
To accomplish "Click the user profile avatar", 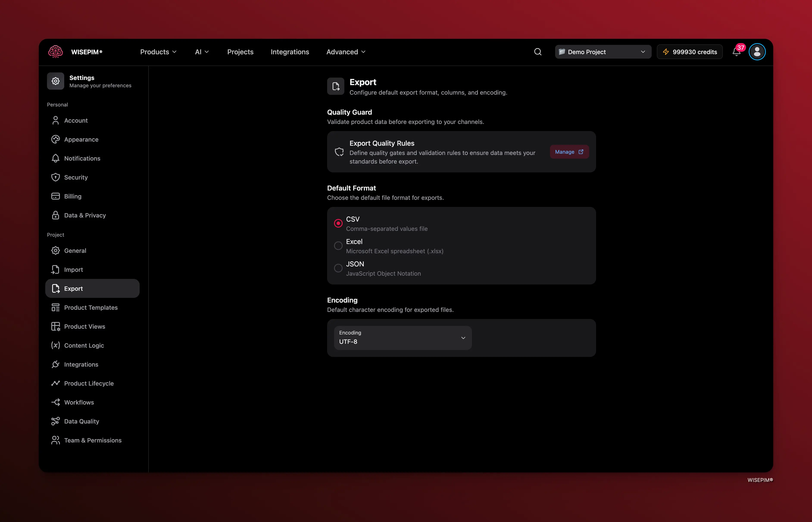I will 757,52.
